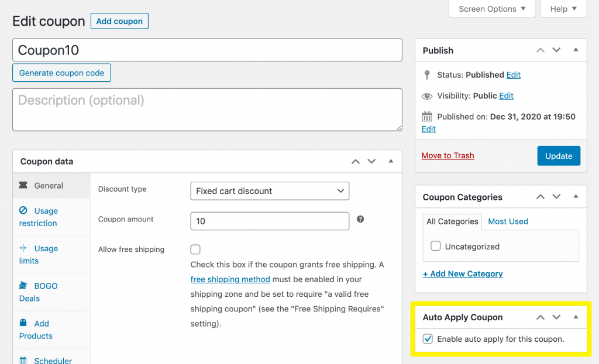599x364 pixels.
Task: Move Coupon Categories panel up
Action: tap(540, 197)
